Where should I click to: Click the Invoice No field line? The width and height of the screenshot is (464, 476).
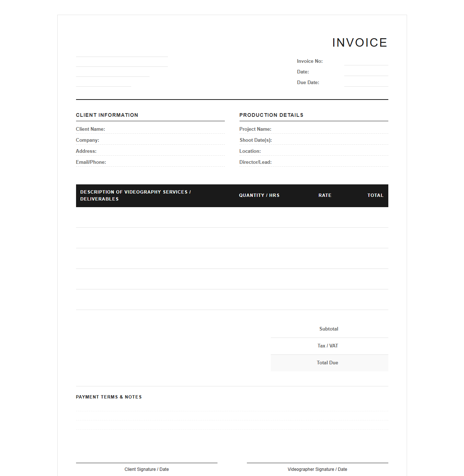coord(366,61)
